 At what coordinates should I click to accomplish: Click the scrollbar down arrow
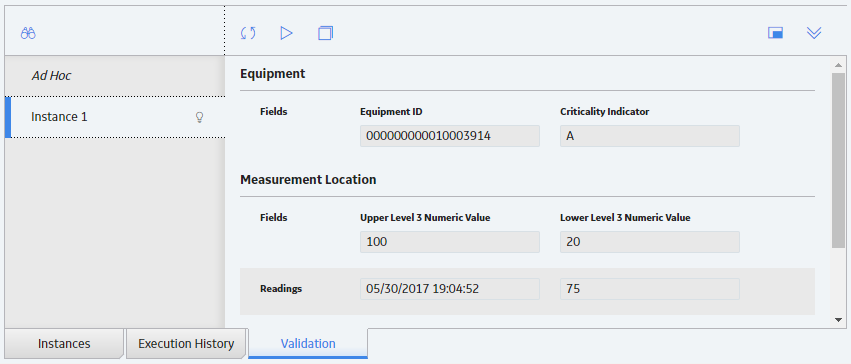point(839,321)
